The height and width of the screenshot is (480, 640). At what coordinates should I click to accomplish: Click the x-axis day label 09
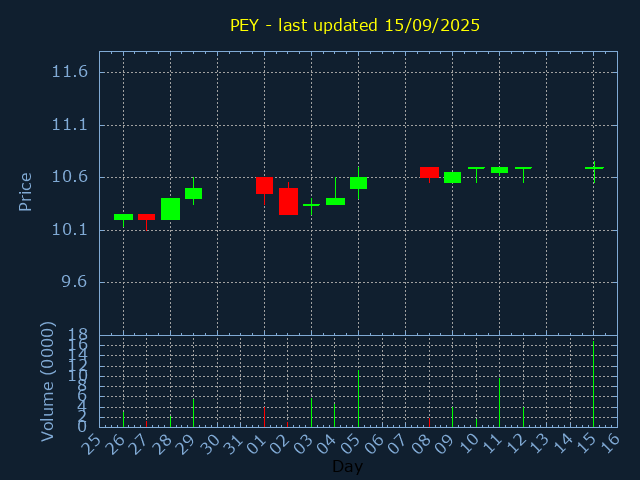tap(444, 444)
